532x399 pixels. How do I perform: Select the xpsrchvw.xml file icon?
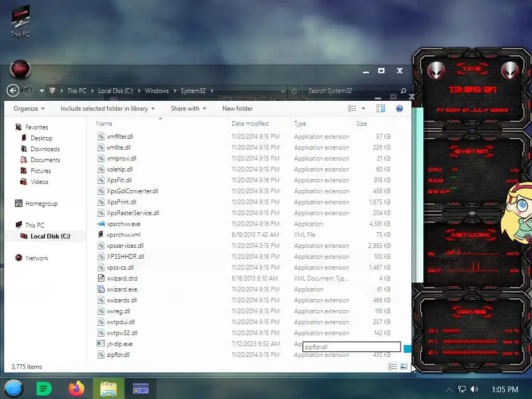101,234
